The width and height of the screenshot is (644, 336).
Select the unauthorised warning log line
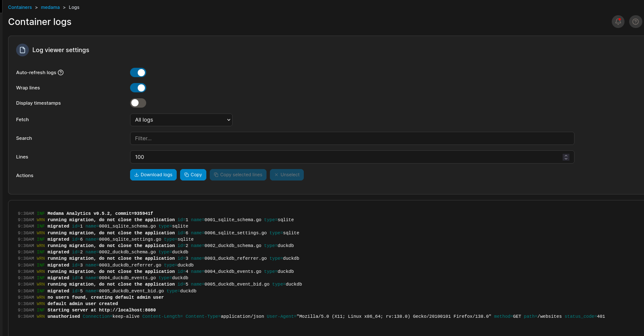(x=311, y=317)
